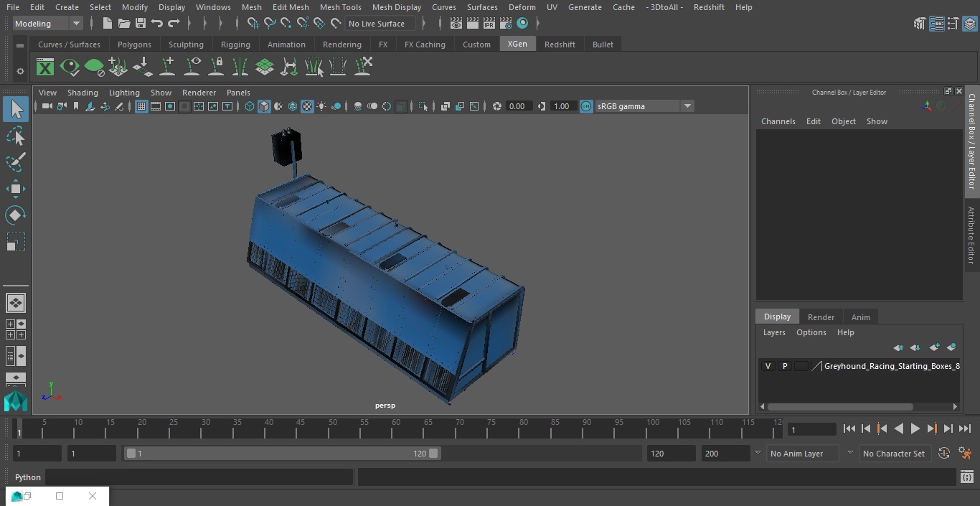Open the Channels menu in Channel Box
The width and height of the screenshot is (980, 506).
click(x=778, y=121)
